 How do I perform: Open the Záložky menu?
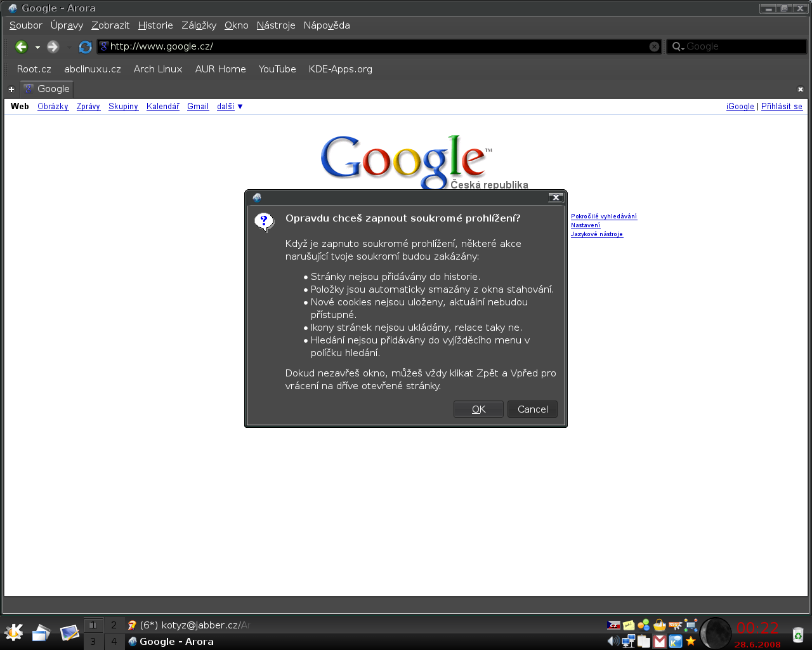pyautogui.click(x=199, y=25)
